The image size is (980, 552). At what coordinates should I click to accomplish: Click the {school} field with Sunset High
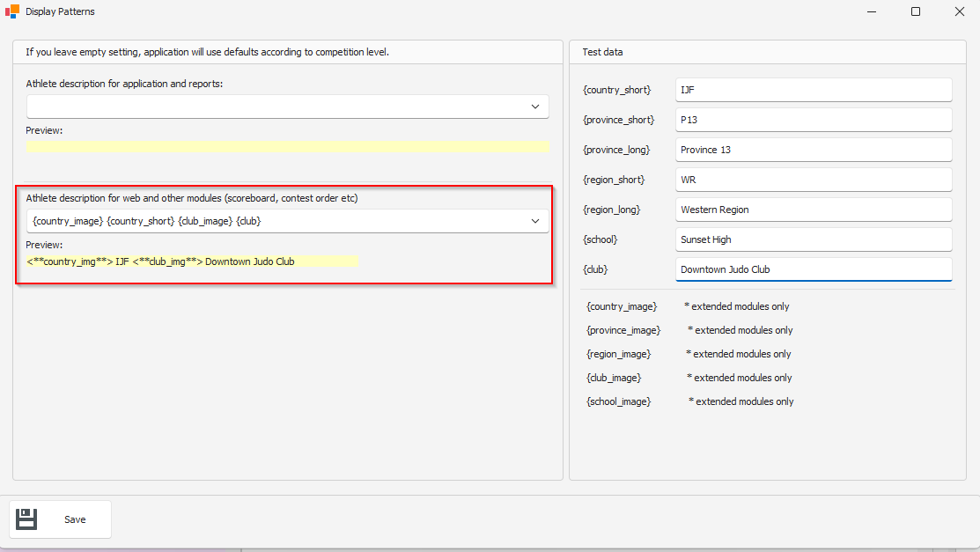point(813,239)
